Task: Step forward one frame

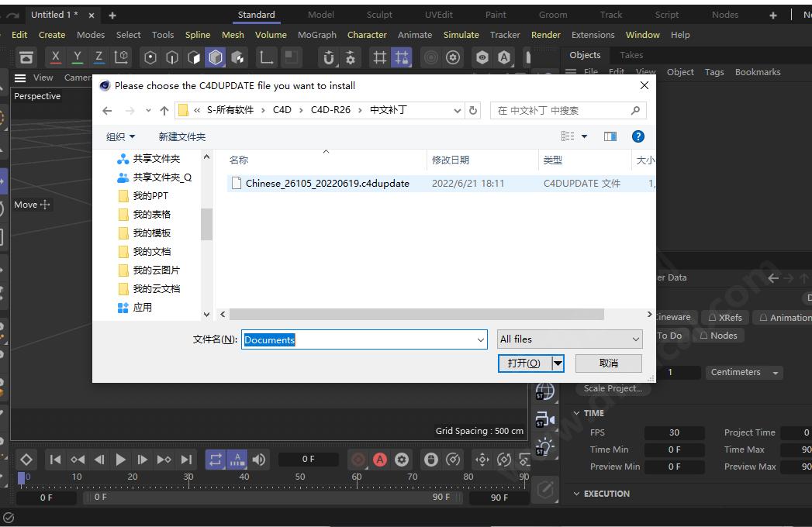Action: click(143, 459)
